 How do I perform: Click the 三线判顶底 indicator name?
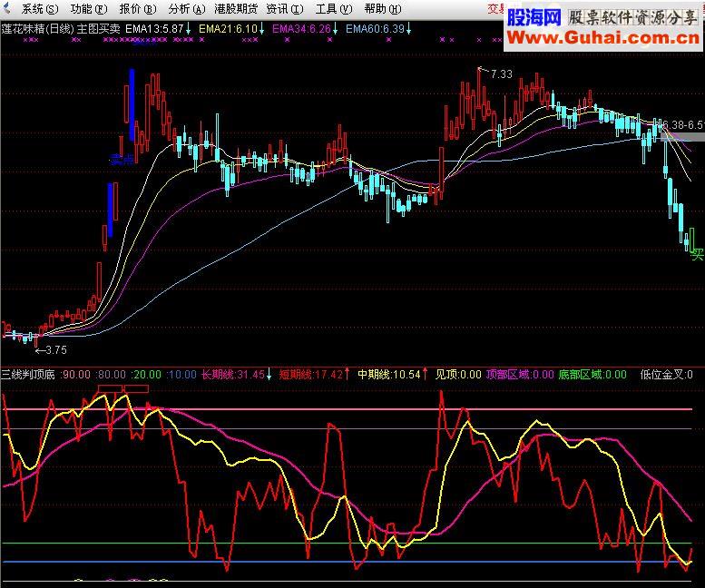28,375
